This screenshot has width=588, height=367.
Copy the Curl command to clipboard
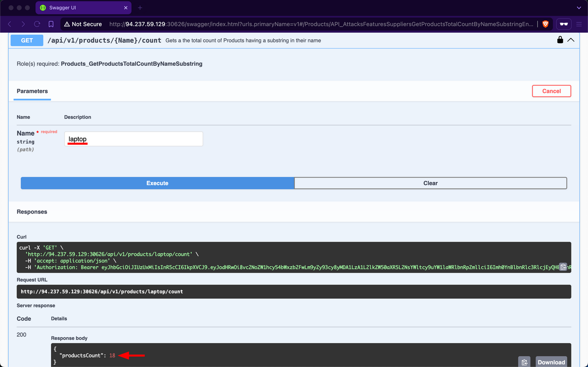click(x=563, y=267)
